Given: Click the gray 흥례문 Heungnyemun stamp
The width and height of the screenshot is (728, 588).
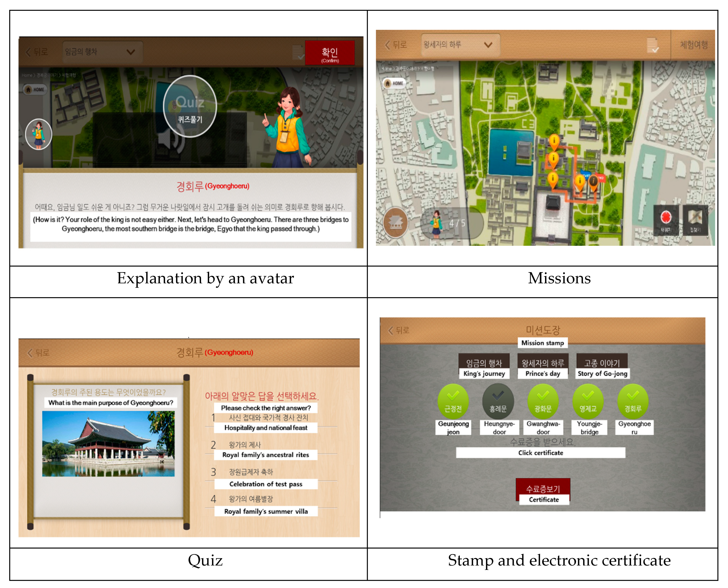Looking at the screenshot, I should point(498,401).
